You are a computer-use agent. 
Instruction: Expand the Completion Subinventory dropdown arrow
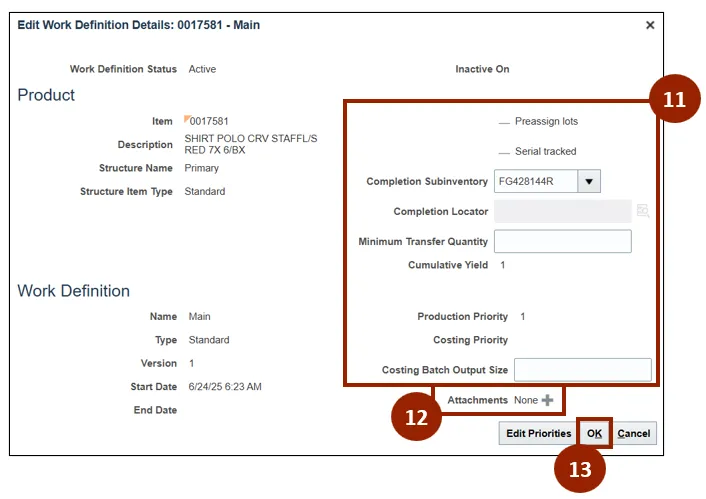click(x=589, y=181)
